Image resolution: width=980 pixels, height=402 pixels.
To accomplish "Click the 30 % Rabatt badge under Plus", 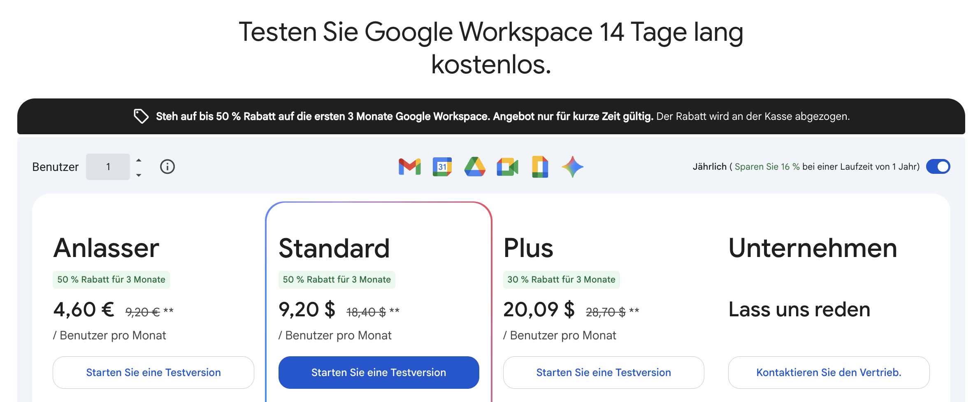I will (x=561, y=279).
